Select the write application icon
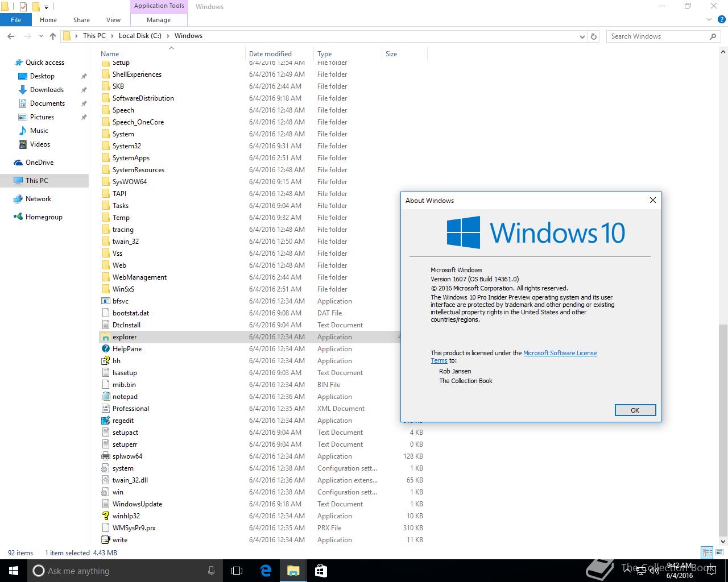 pos(105,540)
